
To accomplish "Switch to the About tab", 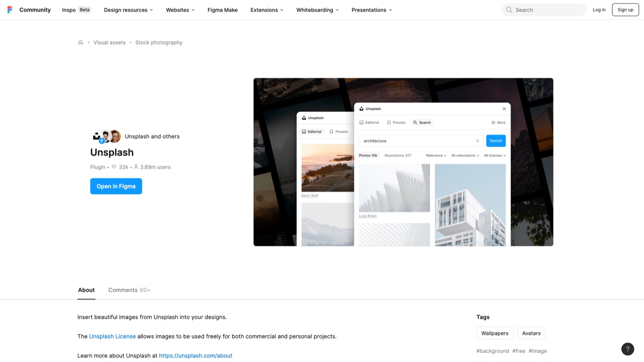I will (x=86, y=290).
